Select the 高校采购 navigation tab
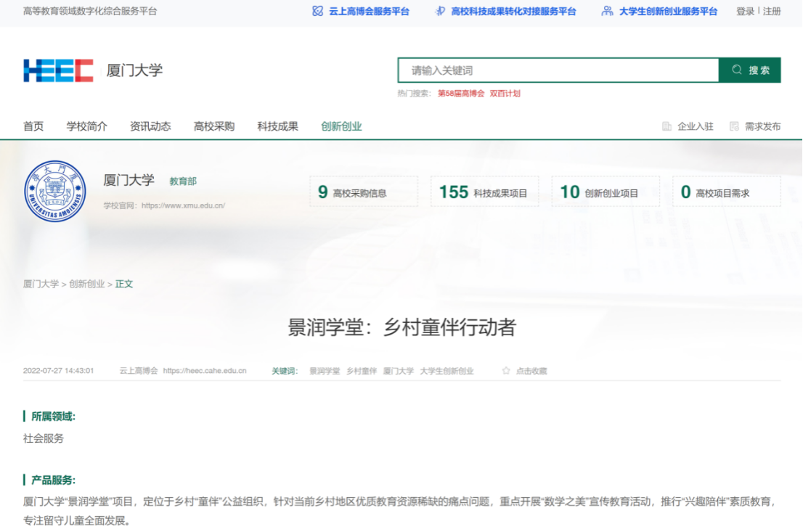Image resolution: width=803 pixels, height=532 pixels. click(214, 126)
